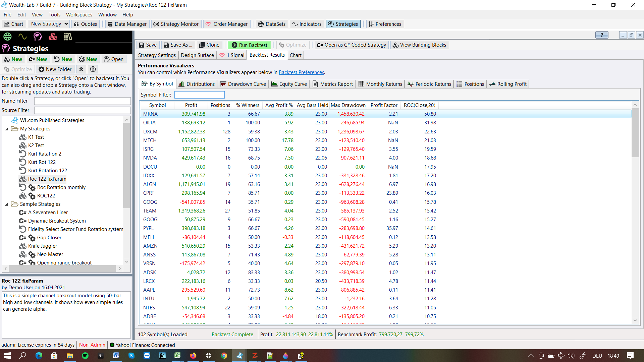Click the green indicator wave sidebar icon
Viewport: 644px width, 362px height.
(x=22, y=37)
